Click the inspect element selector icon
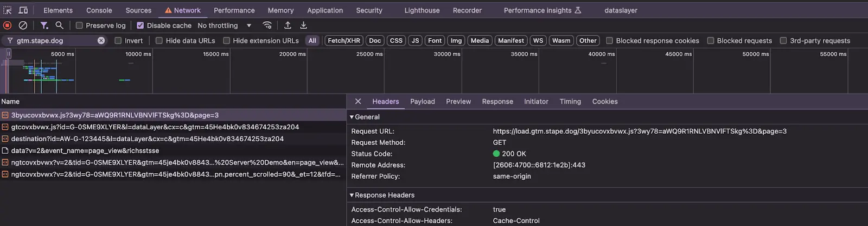This screenshot has width=868, height=226. click(x=8, y=10)
